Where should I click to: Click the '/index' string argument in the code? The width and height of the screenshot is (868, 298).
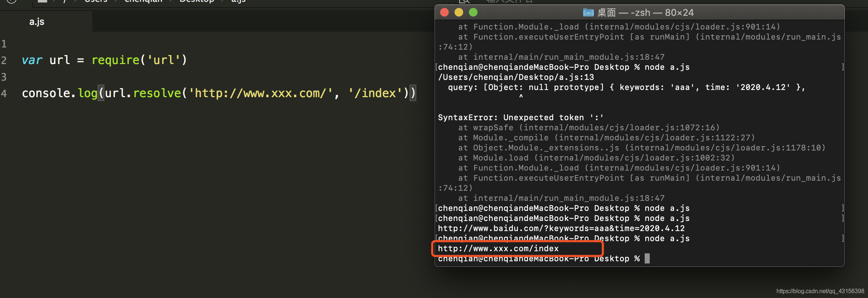coord(375,93)
